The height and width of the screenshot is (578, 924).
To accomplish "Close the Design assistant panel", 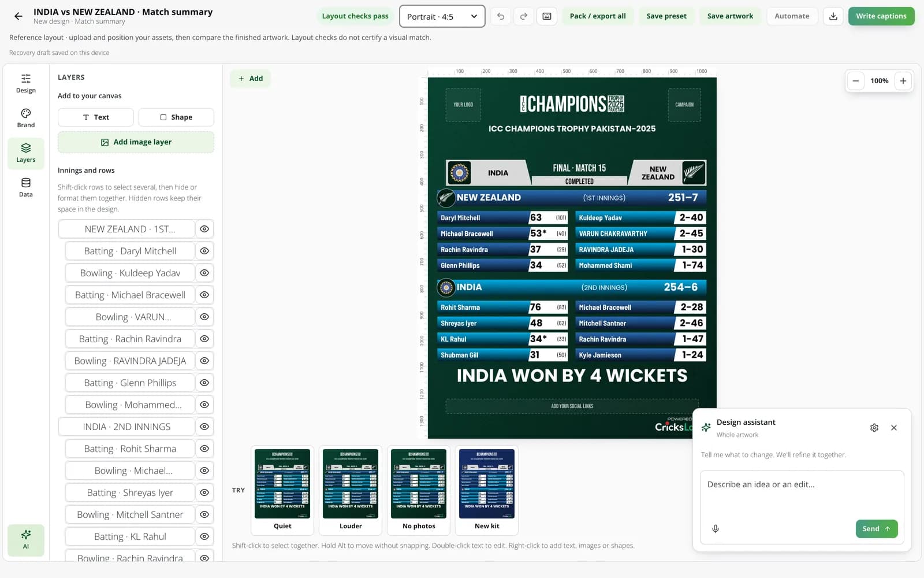I will coord(894,428).
